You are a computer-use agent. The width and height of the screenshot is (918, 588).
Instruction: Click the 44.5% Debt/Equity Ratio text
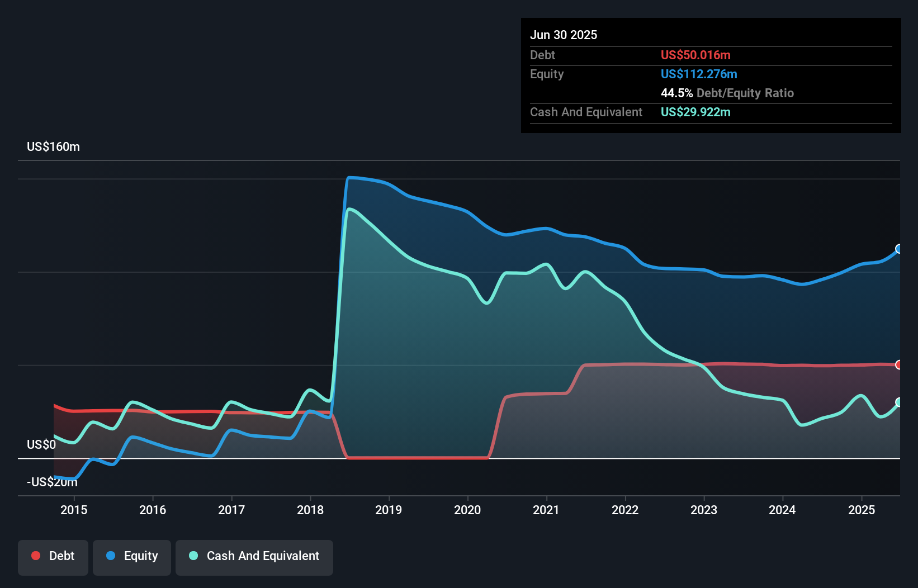[x=727, y=93]
